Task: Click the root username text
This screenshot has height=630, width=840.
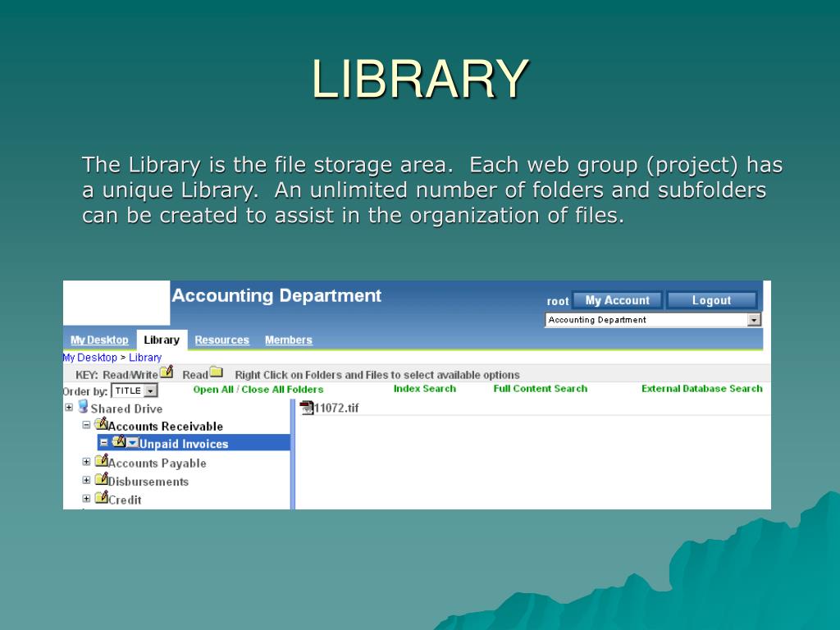Action: point(558,302)
